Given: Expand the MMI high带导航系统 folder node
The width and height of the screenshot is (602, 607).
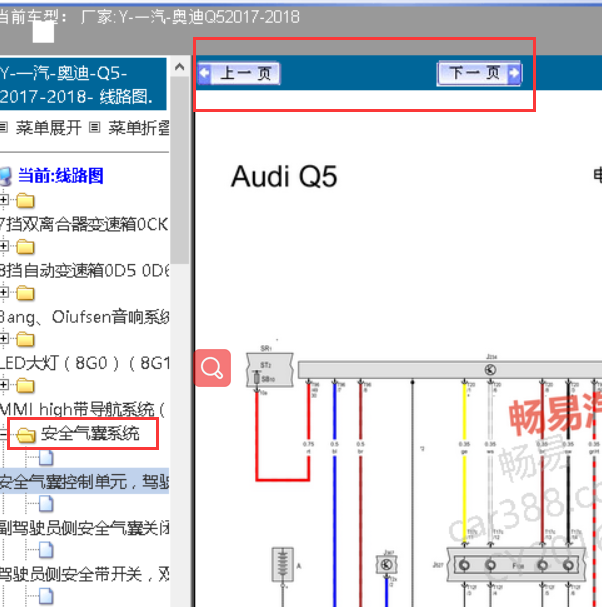Looking at the screenshot, I should click(4, 384).
